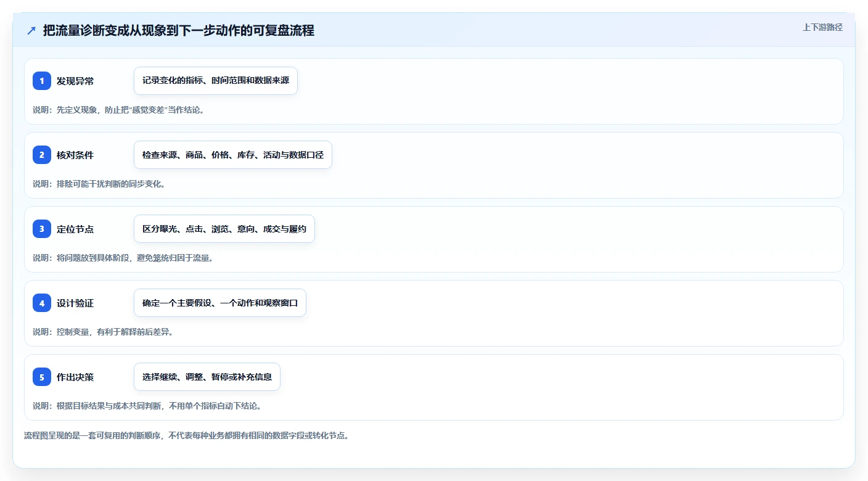Click the footer text 流程图呈现的是一套可复用的判断顺序
This screenshot has width=868, height=481.
(186, 435)
